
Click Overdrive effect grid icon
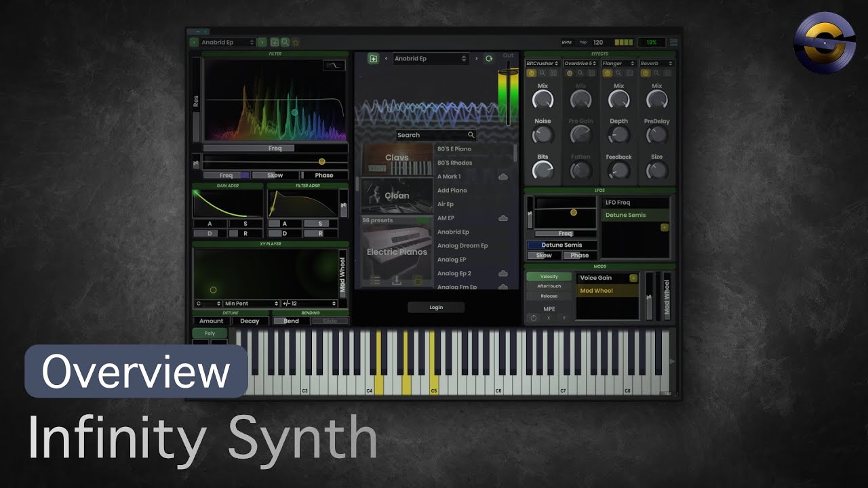[x=591, y=73]
